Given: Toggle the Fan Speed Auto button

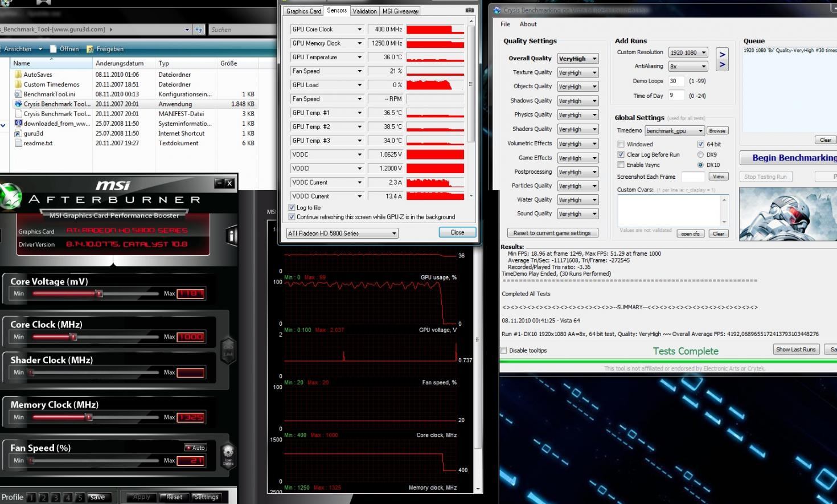Looking at the screenshot, I should tap(195, 448).
